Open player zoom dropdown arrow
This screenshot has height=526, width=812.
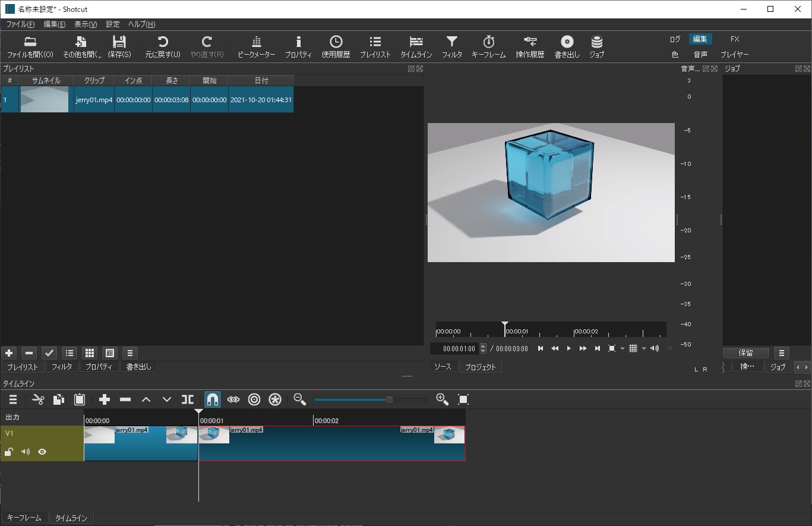point(623,348)
